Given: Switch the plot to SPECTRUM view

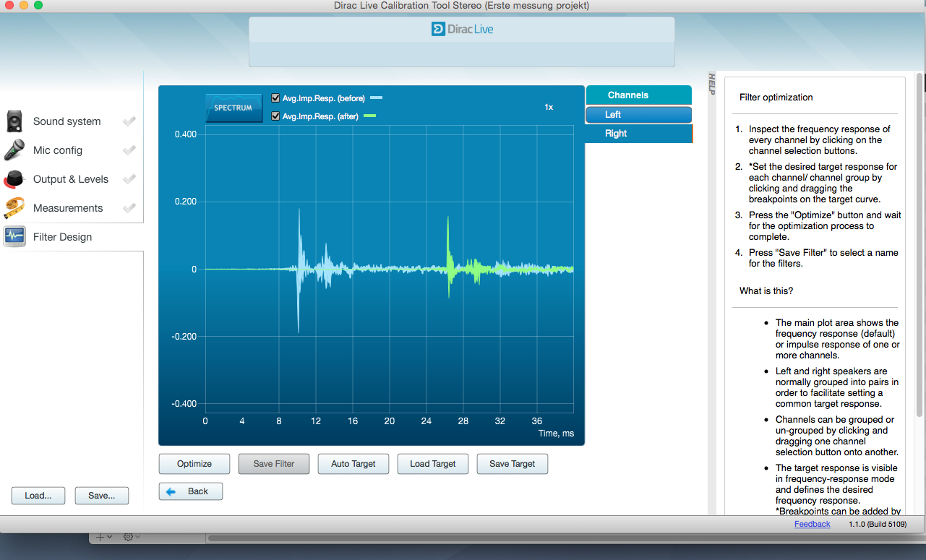Looking at the screenshot, I should click(233, 108).
